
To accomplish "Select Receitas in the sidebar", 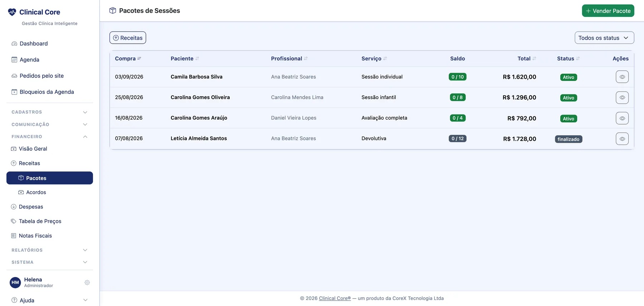I will tap(50, 163).
